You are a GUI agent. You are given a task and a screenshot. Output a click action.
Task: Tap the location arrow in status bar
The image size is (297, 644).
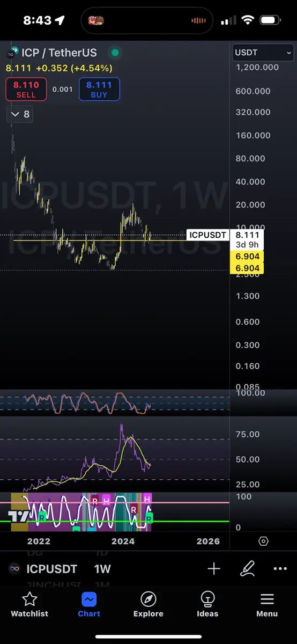coord(60,20)
